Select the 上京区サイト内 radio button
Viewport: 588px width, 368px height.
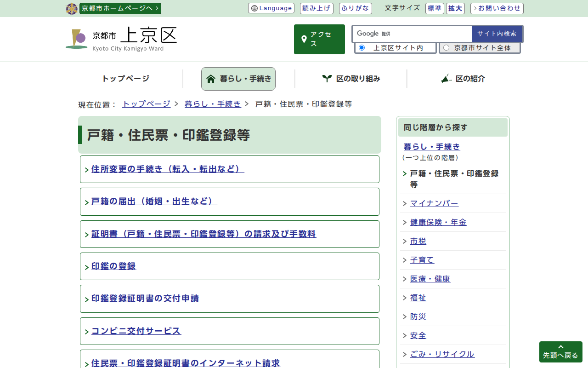click(x=362, y=48)
